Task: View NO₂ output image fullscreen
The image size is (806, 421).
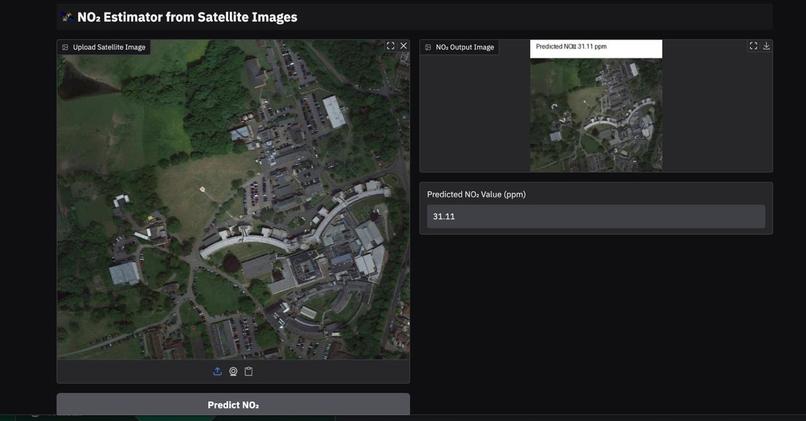Action: point(753,46)
